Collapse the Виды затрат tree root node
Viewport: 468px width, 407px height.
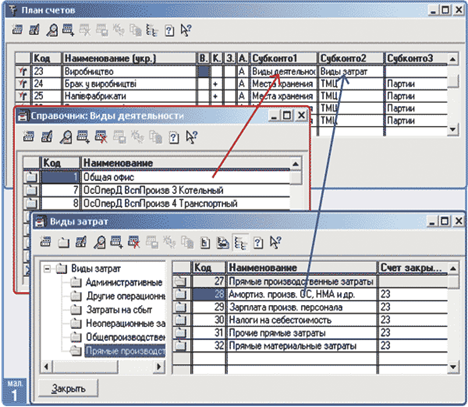click(47, 269)
